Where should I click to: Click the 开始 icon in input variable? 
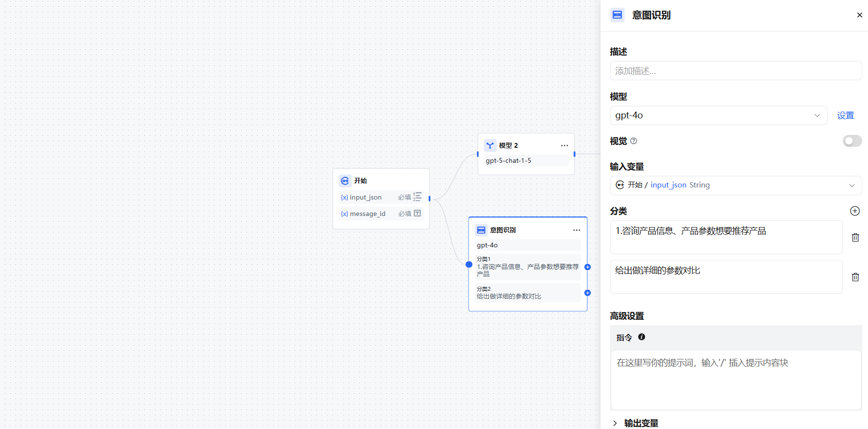[x=620, y=185]
